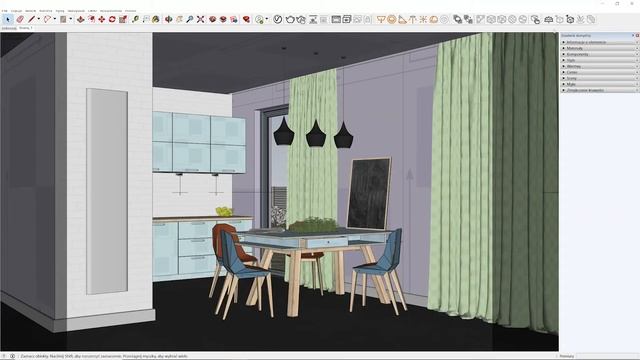The height and width of the screenshot is (360, 640).
Task: Expand the Style panel
Action: pos(599,60)
